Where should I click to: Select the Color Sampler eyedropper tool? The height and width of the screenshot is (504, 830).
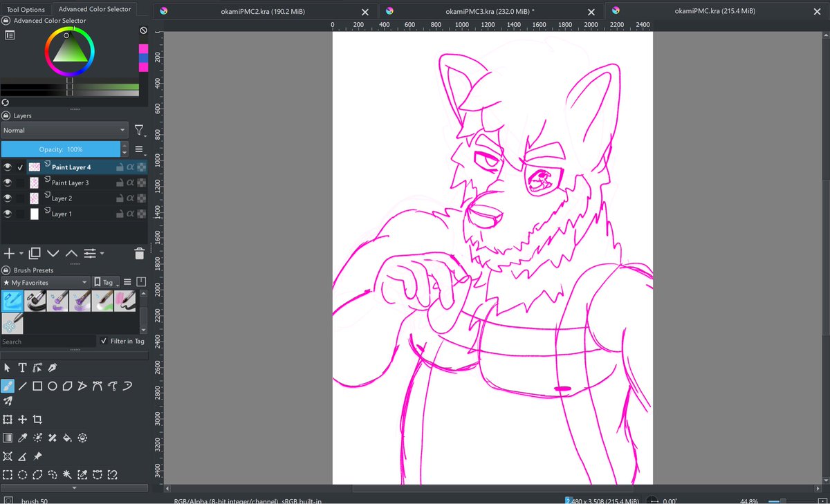(x=23, y=438)
